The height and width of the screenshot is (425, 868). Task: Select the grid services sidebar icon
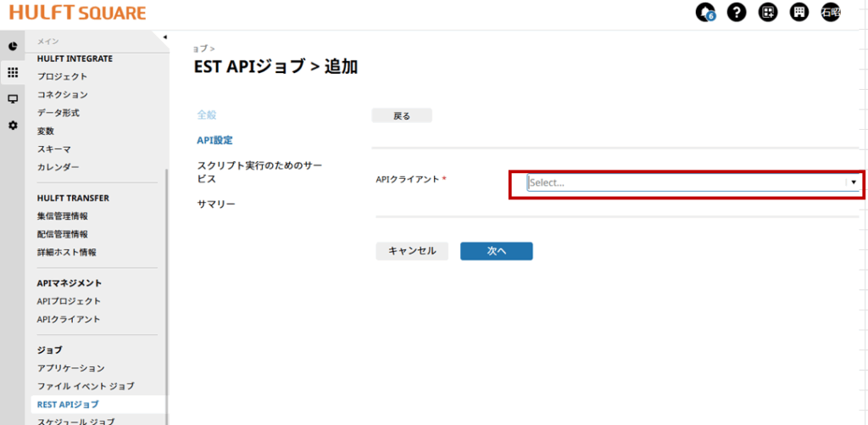13,72
